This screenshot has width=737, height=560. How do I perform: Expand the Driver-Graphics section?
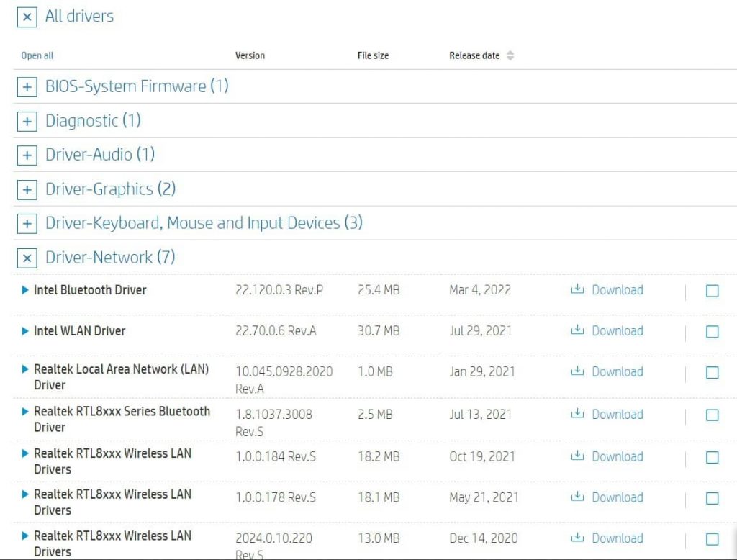(x=27, y=189)
